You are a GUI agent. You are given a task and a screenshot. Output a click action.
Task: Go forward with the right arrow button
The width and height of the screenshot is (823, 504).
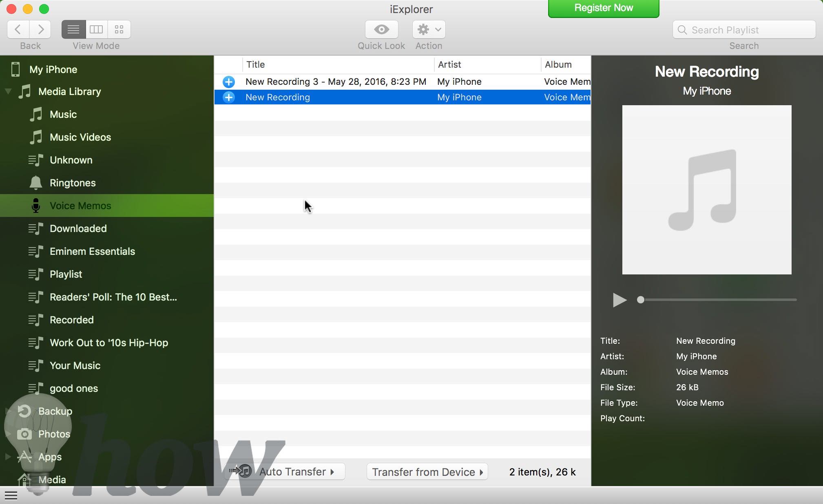(40, 29)
